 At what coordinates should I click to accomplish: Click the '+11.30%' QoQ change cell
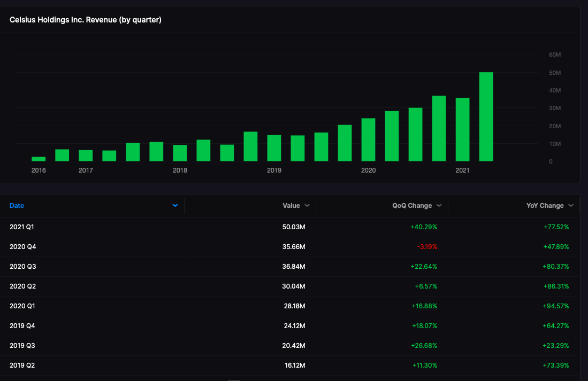tap(425, 366)
